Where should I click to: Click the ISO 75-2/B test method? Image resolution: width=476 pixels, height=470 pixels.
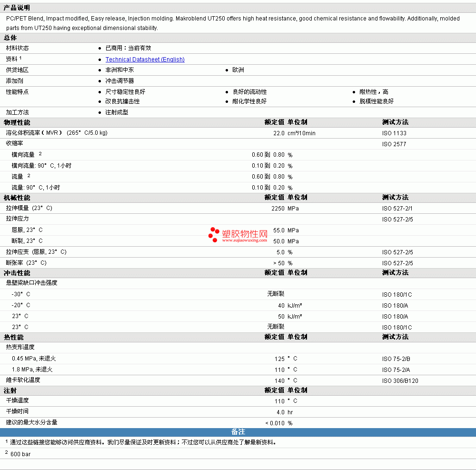click(x=396, y=359)
